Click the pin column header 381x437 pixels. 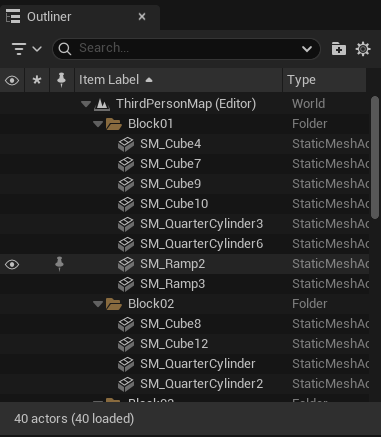pyautogui.click(x=62, y=80)
